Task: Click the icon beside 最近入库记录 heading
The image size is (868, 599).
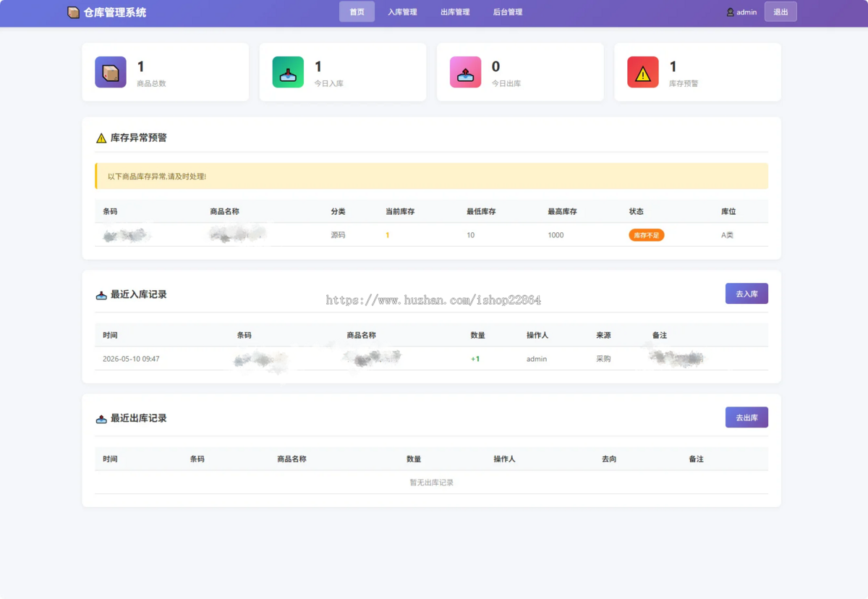Action: click(101, 295)
